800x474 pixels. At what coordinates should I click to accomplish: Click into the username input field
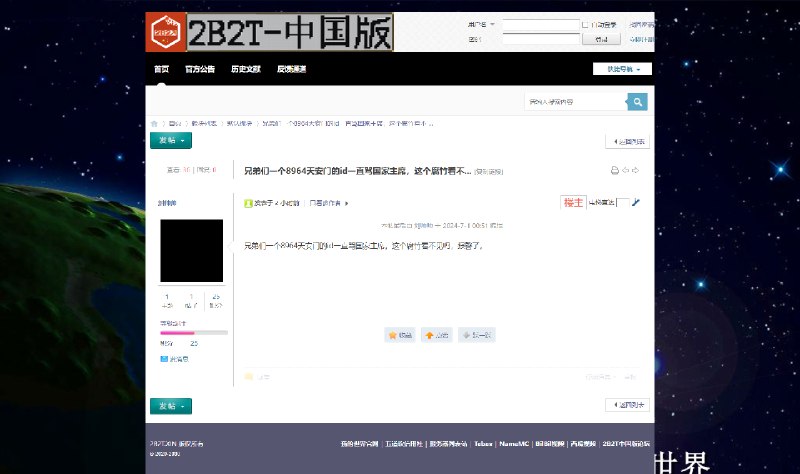click(x=541, y=25)
